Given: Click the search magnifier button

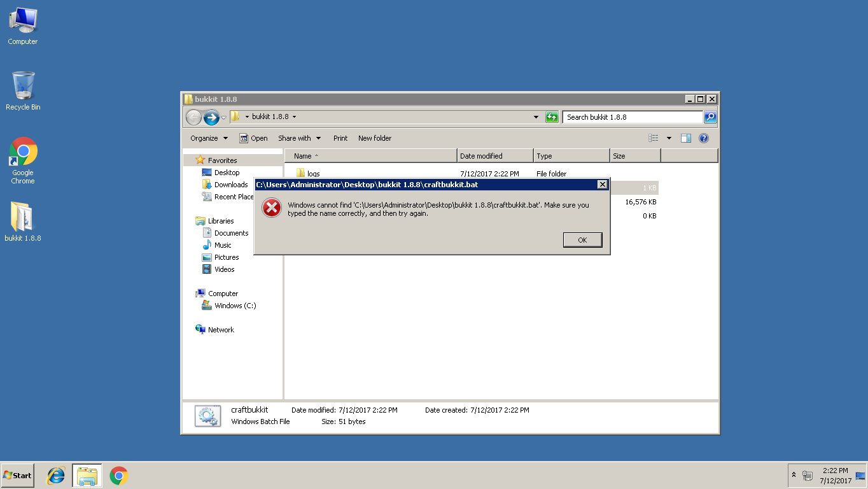Looking at the screenshot, I should 710,117.
